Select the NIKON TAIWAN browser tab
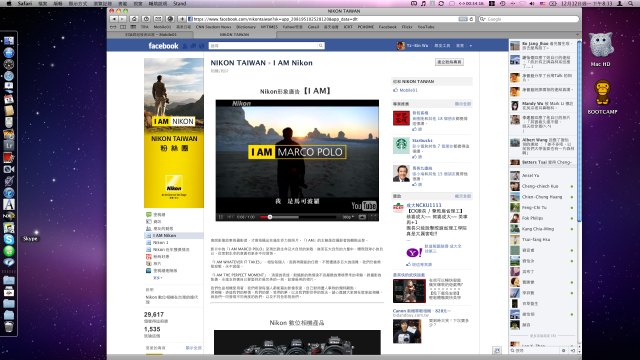640x360 pixels. (234, 35)
